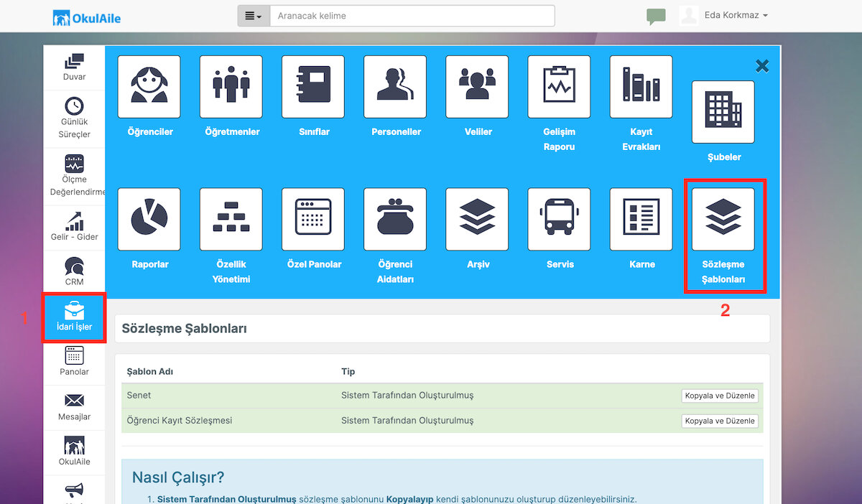
Task: Open Panolar in the sidebar
Action: 74,361
